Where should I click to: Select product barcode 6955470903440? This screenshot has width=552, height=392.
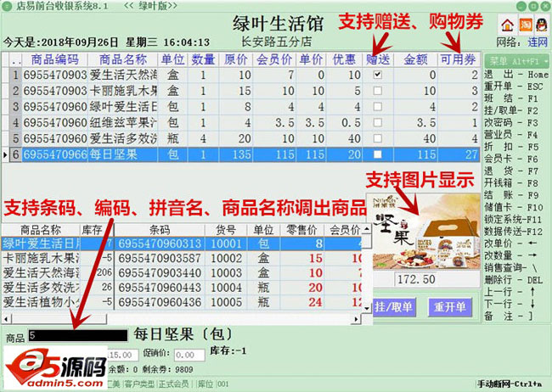tap(160, 272)
